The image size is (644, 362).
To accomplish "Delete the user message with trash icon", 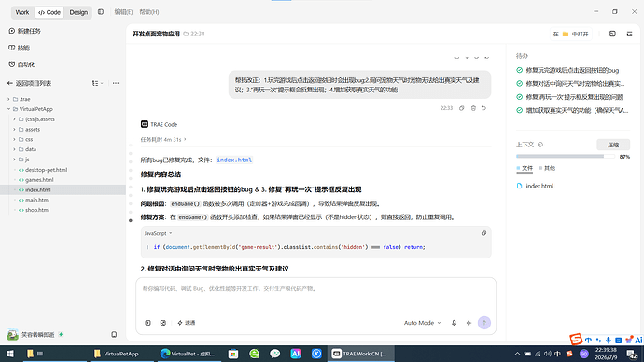I will (473, 108).
